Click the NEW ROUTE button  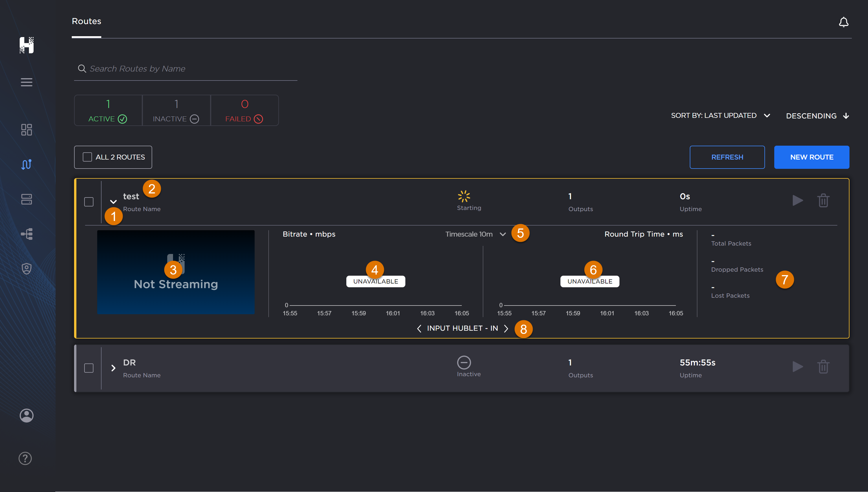point(812,157)
